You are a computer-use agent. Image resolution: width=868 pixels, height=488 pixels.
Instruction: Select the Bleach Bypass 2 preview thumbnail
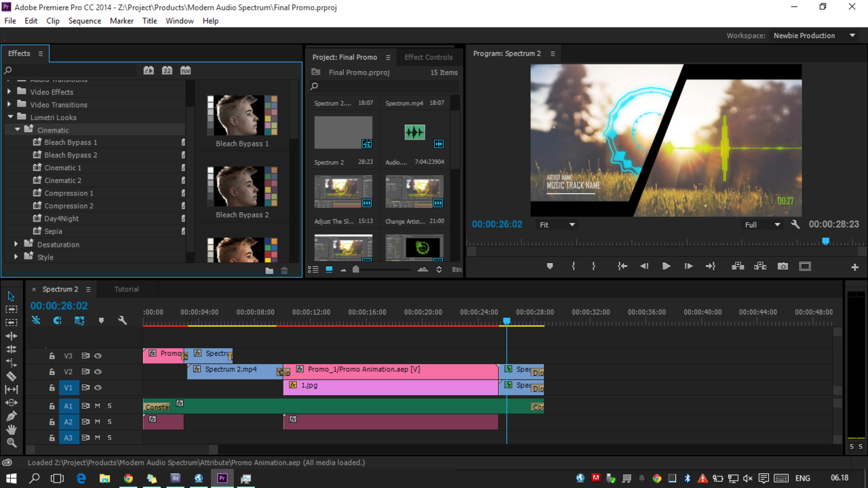click(x=242, y=186)
